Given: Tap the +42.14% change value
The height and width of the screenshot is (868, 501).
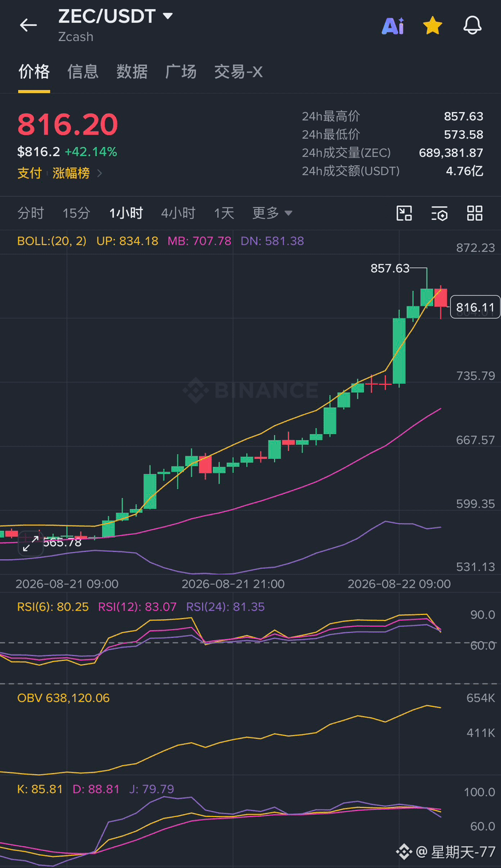Looking at the screenshot, I should (91, 152).
